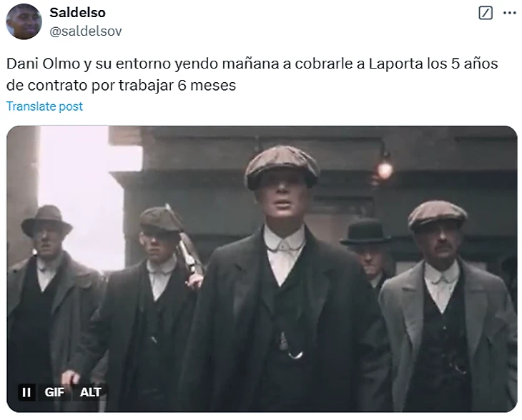Pause the playing GIF

coord(26,392)
